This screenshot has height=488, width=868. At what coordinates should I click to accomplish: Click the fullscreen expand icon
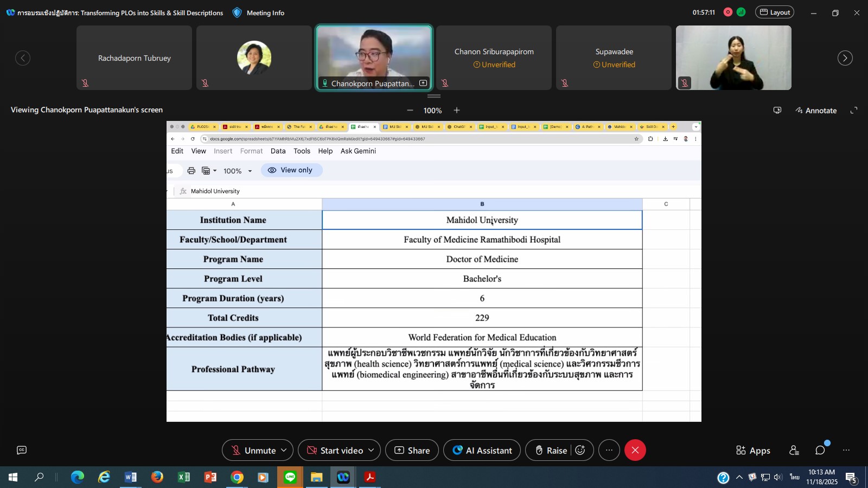pyautogui.click(x=853, y=110)
